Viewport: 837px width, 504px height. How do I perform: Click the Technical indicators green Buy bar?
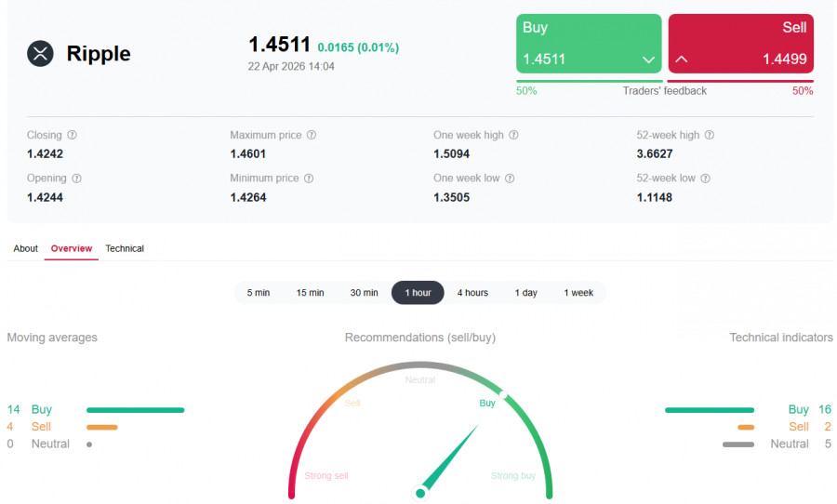710,410
